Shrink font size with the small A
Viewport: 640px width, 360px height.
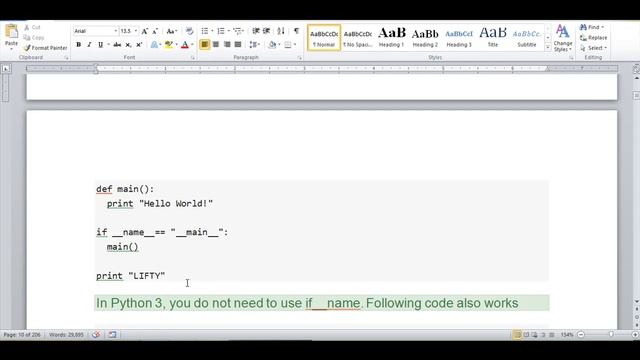click(155, 31)
